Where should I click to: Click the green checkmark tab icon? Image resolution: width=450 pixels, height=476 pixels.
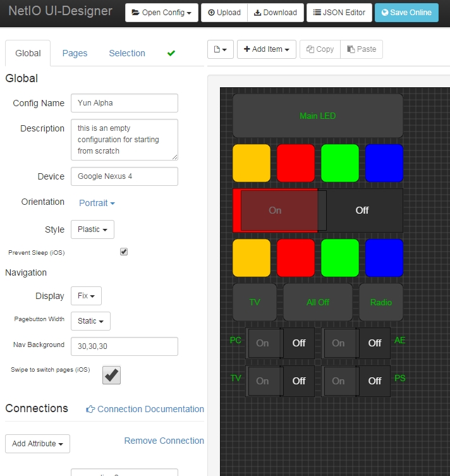point(171,54)
